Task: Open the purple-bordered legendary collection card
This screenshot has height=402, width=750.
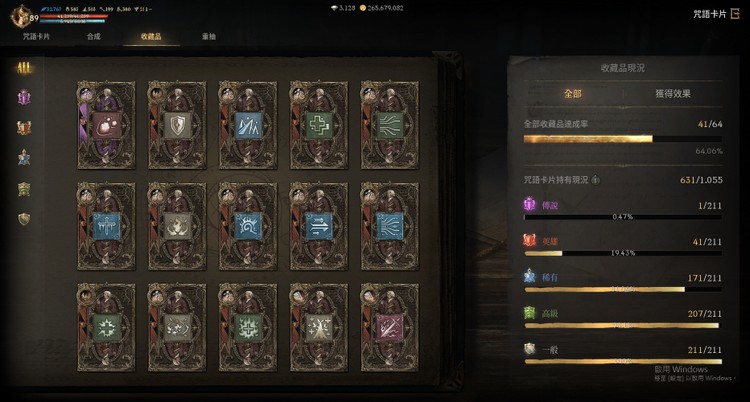Action: tap(106, 125)
